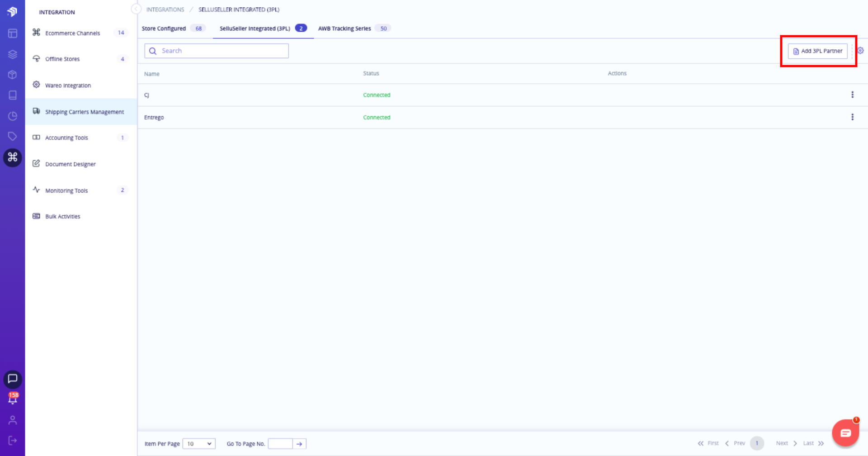The image size is (868, 456).
Task: Select the tag/promotions icon in the sidebar
Action: click(12, 136)
